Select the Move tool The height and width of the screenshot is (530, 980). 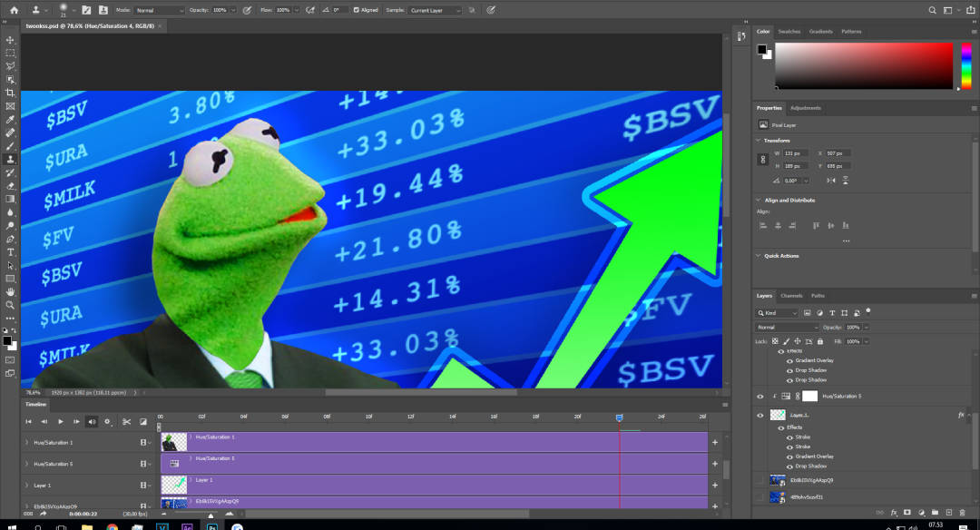tap(11, 40)
